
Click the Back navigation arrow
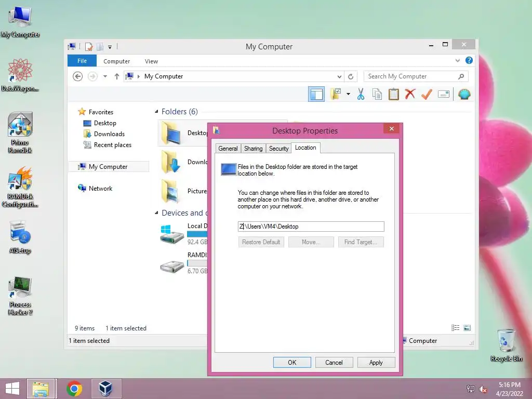tap(78, 76)
